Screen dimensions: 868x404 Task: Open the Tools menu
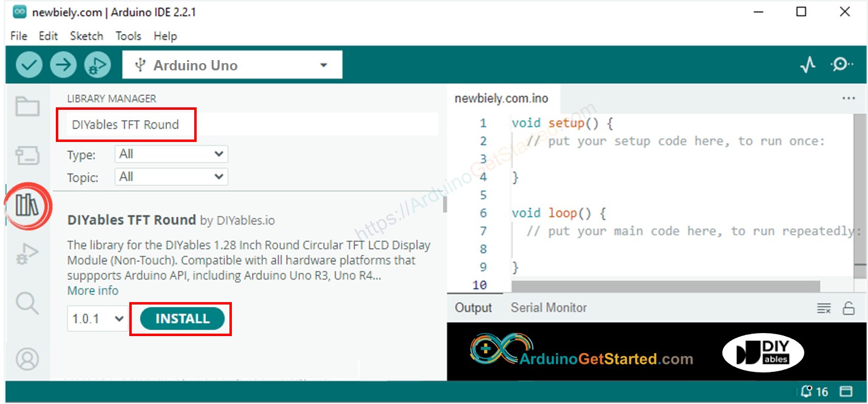[x=128, y=36]
